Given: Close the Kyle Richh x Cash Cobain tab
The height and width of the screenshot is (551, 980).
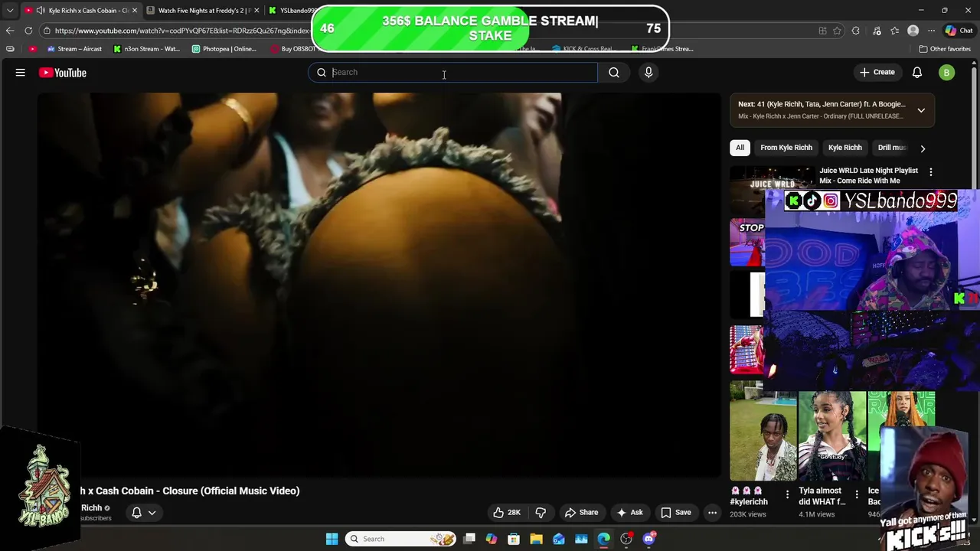Looking at the screenshot, I should (135, 11).
